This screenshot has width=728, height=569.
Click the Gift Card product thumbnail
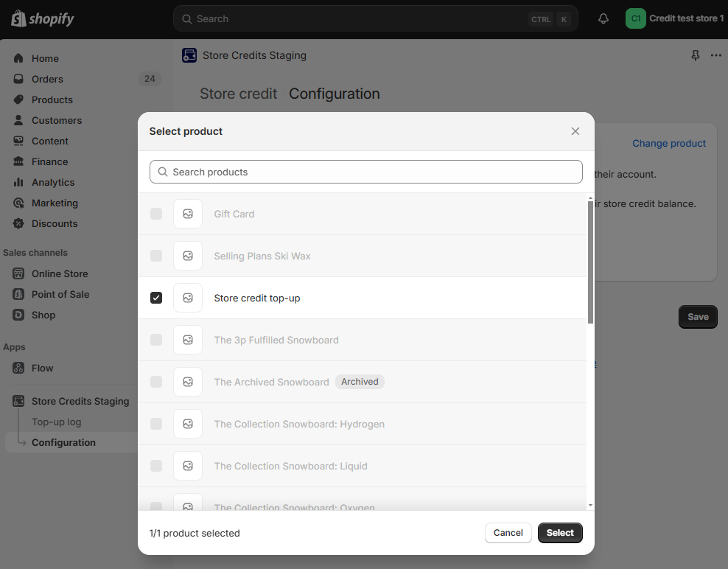click(x=188, y=214)
